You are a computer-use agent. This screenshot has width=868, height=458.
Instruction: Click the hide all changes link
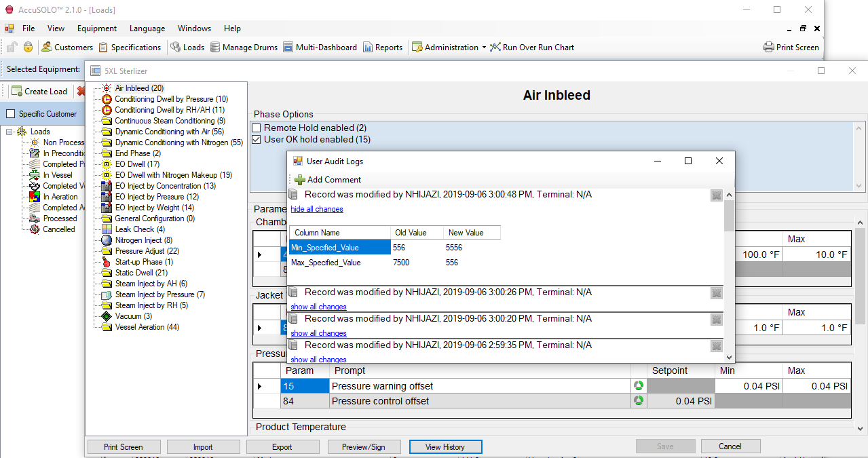click(x=317, y=209)
